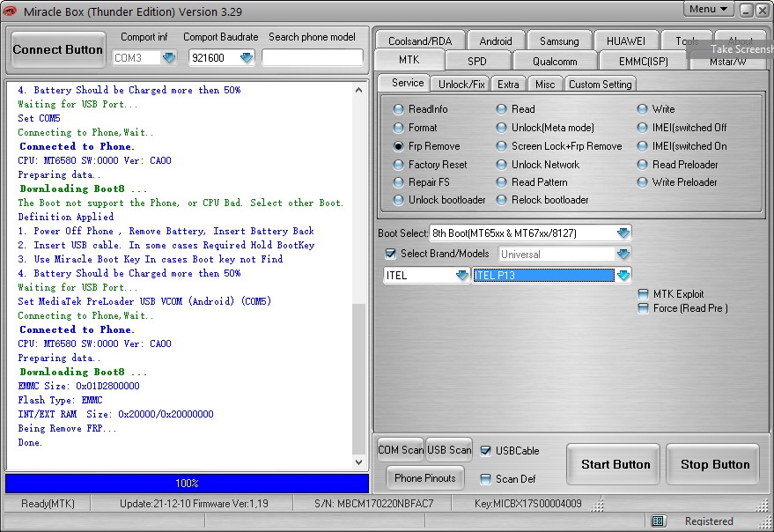Viewport: 774px width, 532px height.
Task: Click the Update:21-12-10 Firmware Ver status entry
Action: [194, 504]
